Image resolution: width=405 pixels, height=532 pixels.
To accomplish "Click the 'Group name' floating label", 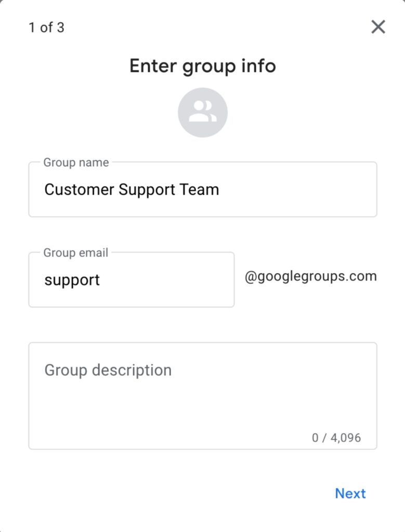I will [76, 163].
